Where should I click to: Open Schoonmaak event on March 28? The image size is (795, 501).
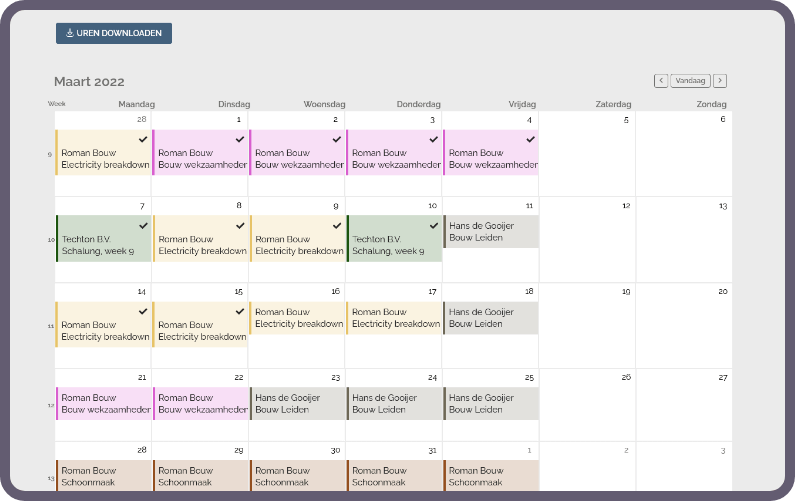click(103, 476)
